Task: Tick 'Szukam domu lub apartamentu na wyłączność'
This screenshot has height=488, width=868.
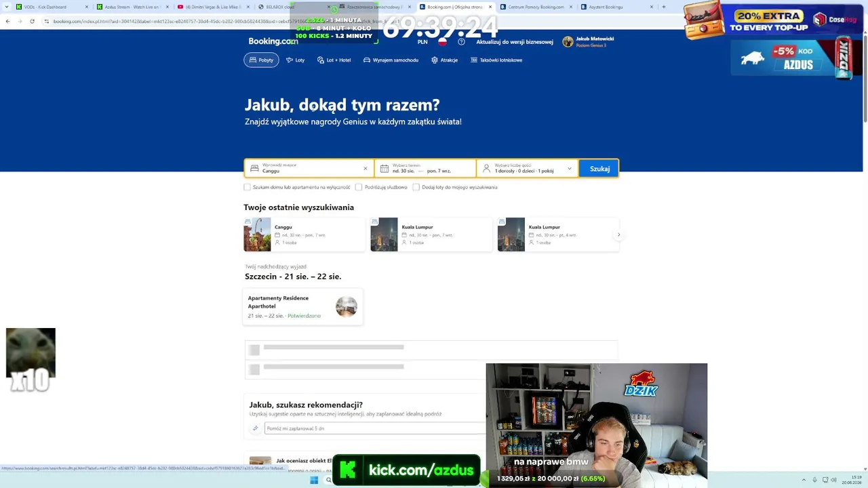Action: click(x=247, y=187)
